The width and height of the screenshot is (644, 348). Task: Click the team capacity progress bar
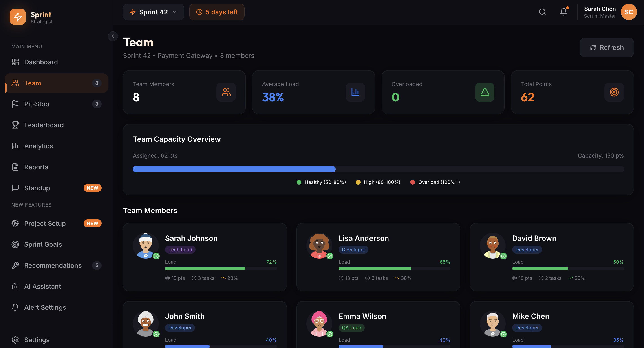point(378,169)
